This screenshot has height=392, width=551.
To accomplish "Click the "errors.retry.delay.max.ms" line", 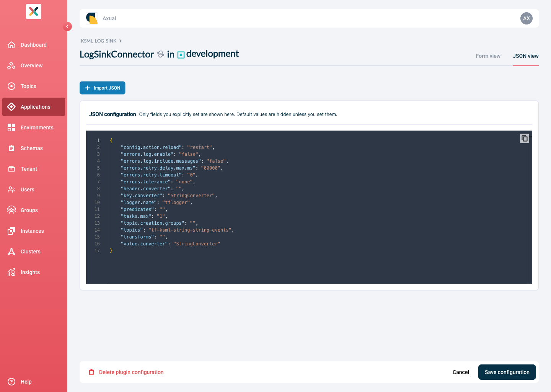I will (172, 168).
